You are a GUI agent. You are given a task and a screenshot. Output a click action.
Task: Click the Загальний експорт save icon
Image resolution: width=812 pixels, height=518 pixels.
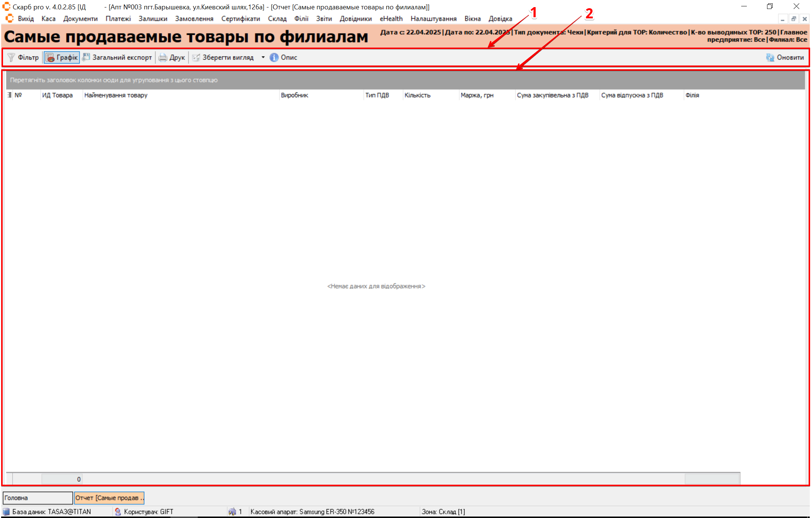point(86,57)
